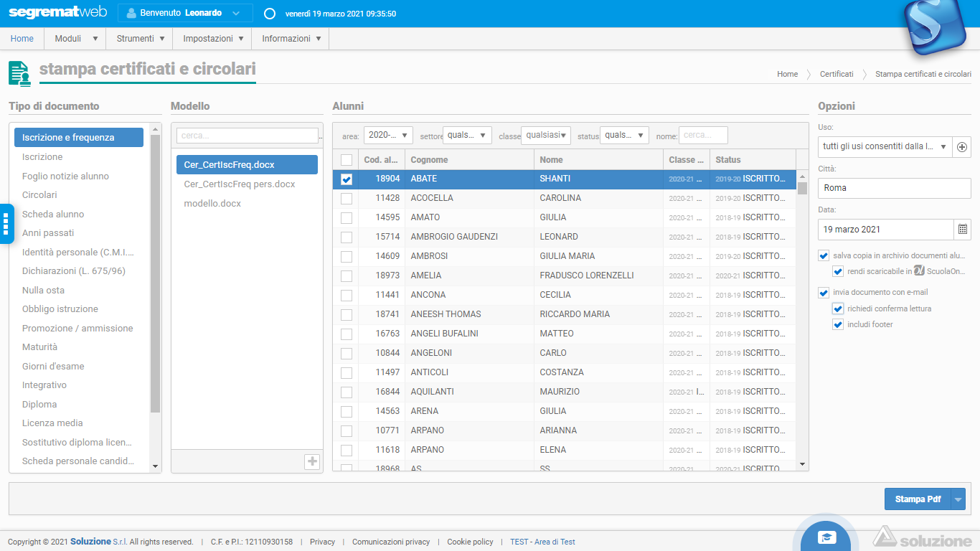This screenshot has width=980, height=551.
Task: Disable invia documento con e-mail option
Action: tap(824, 293)
